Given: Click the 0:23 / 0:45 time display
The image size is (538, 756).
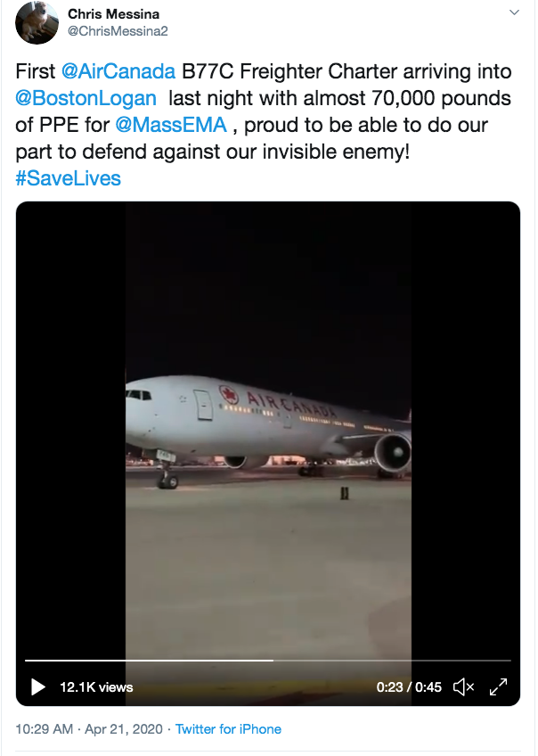Looking at the screenshot, I should (x=408, y=686).
